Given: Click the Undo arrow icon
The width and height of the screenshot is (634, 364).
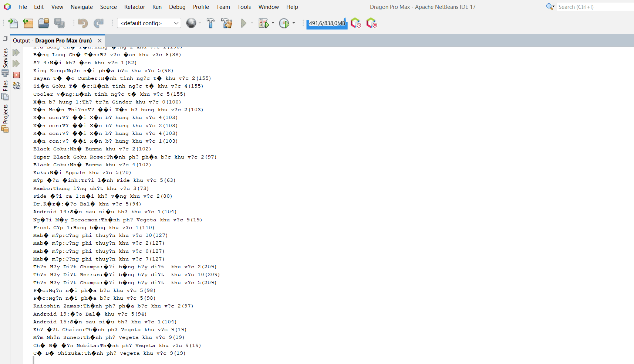Looking at the screenshot, I should (x=83, y=23).
